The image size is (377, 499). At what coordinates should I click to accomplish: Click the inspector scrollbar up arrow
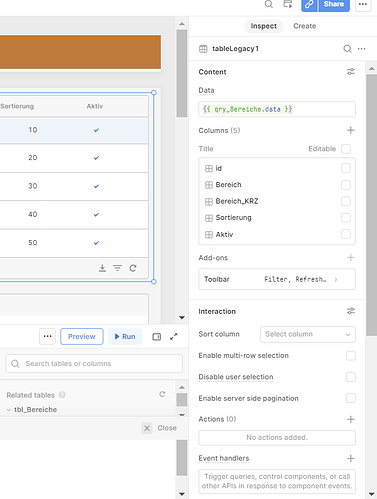(372, 69)
